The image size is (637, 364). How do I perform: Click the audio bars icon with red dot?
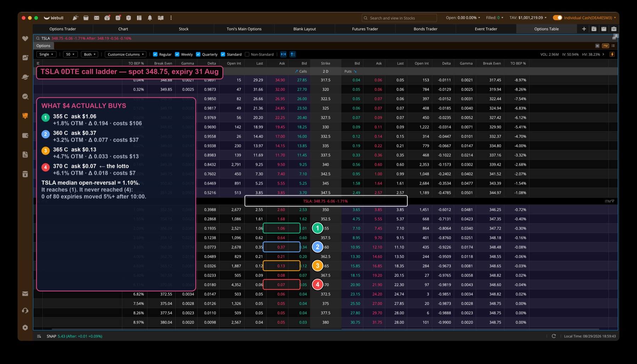(x=118, y=18)
